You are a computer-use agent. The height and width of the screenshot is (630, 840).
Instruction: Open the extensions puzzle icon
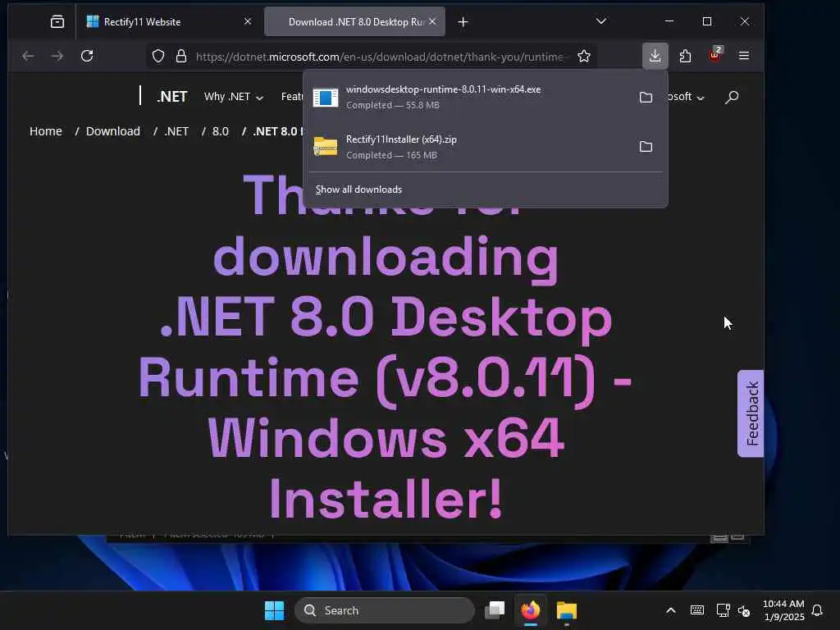point(685,56)
